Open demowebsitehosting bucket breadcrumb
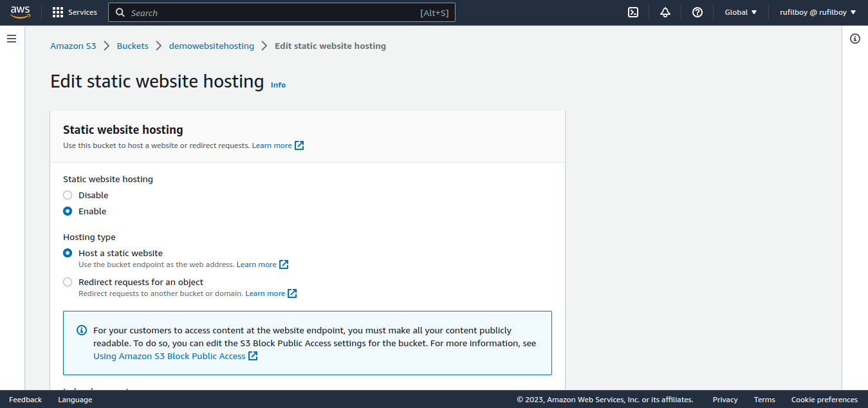 (x=212, y=46)
